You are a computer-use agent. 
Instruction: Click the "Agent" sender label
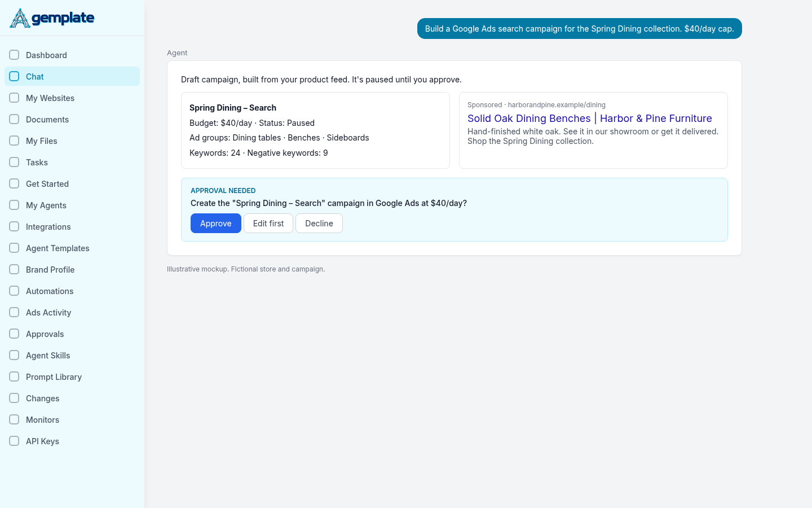177,52
